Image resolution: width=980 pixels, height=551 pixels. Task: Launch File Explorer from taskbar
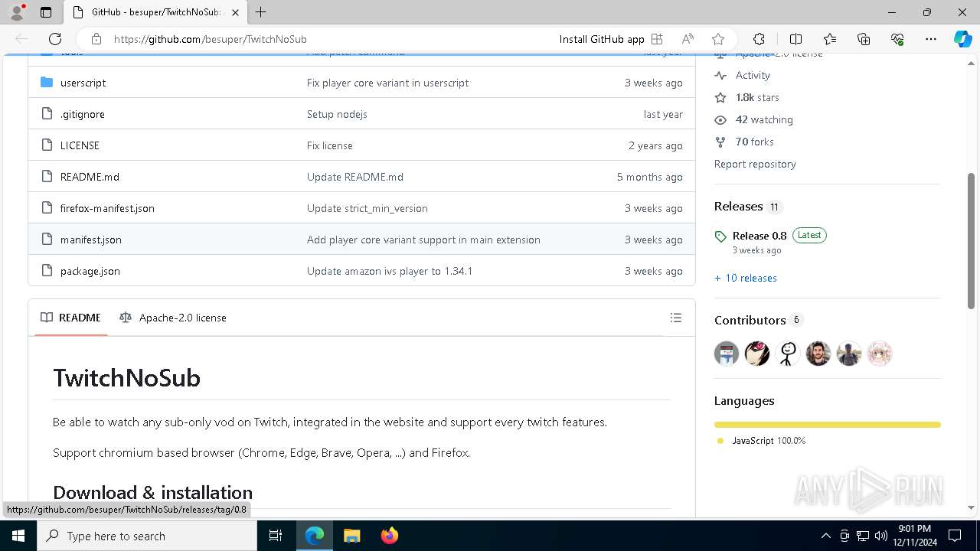pyautogui.click(x=351, y=536)
